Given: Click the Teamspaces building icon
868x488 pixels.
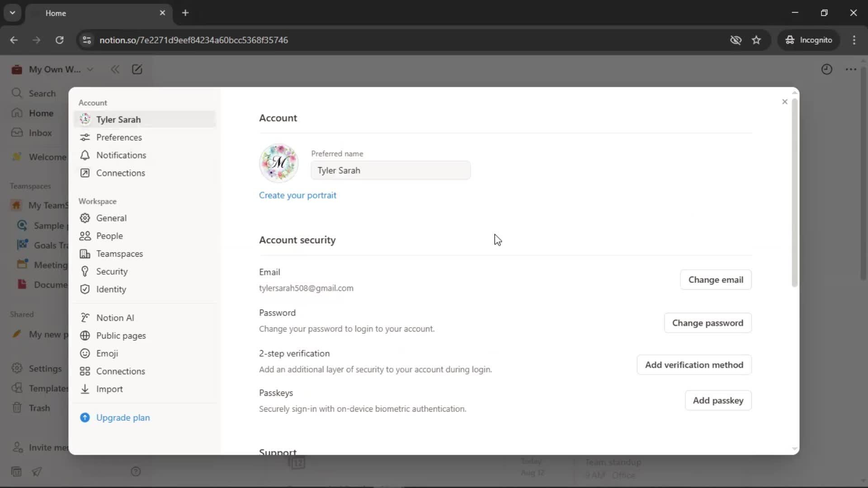Looking at the screenshot, I should [85, 254].
